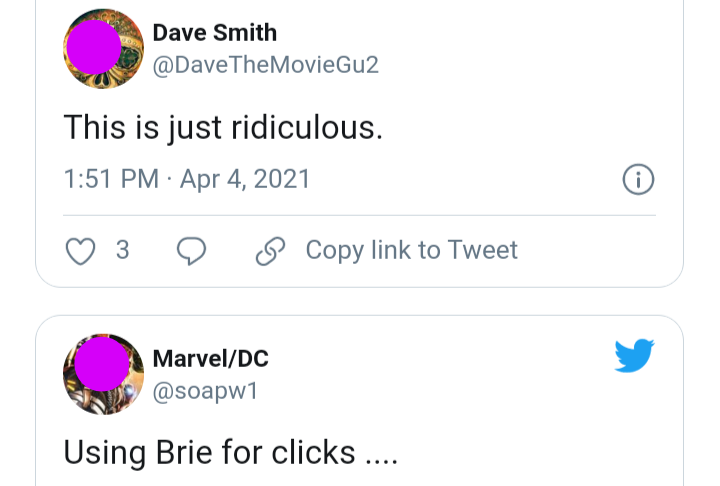Click the chain link icon

pyautogui.click(x=270, y=250)
